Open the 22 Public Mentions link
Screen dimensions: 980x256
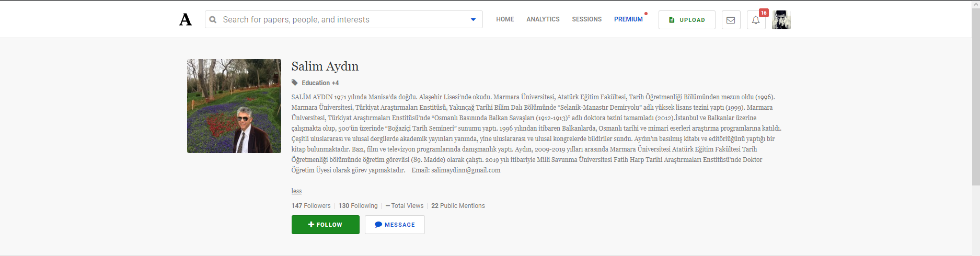(458, 206)
